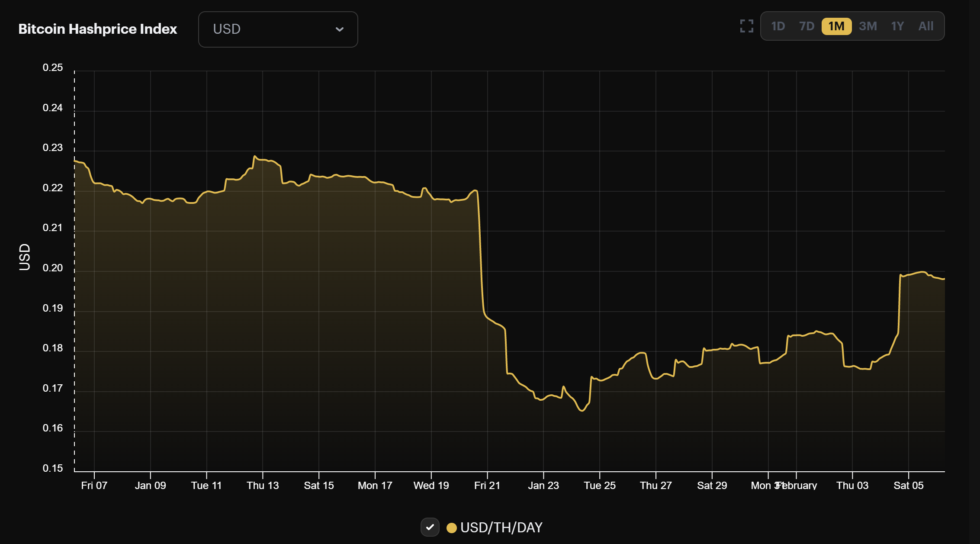Screen dimensions: 980x544
Task: Click the 7D range button
Action: click(806, 26)
